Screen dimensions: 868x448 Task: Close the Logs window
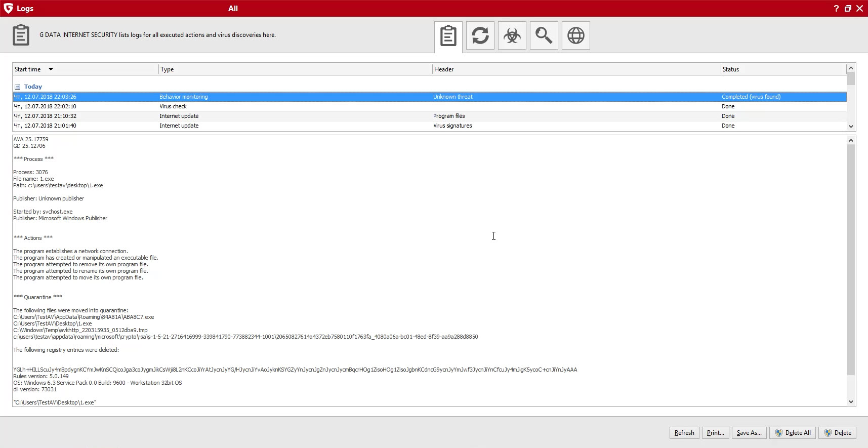pos(859,8)
